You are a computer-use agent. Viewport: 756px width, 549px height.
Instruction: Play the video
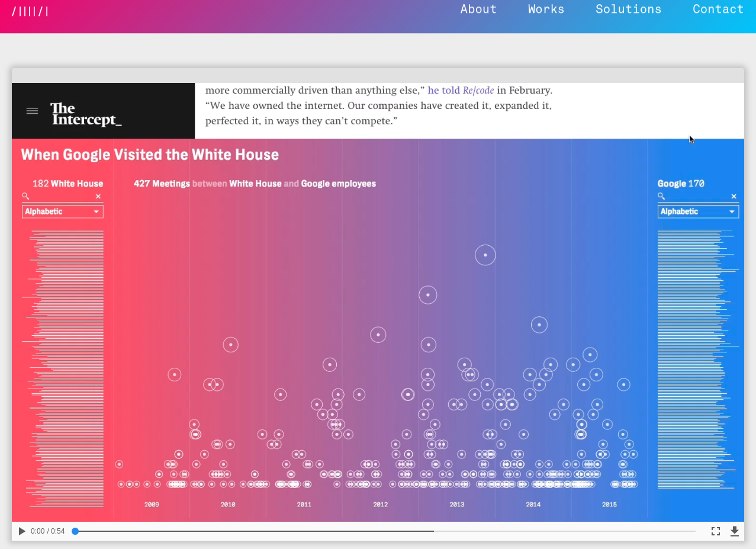pyautogui.click(x=22, y=531)
